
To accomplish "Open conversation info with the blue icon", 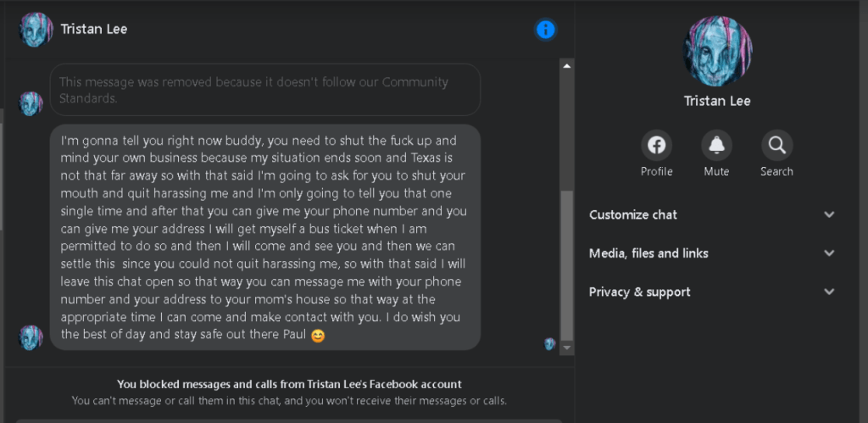I will pos(546,30).
